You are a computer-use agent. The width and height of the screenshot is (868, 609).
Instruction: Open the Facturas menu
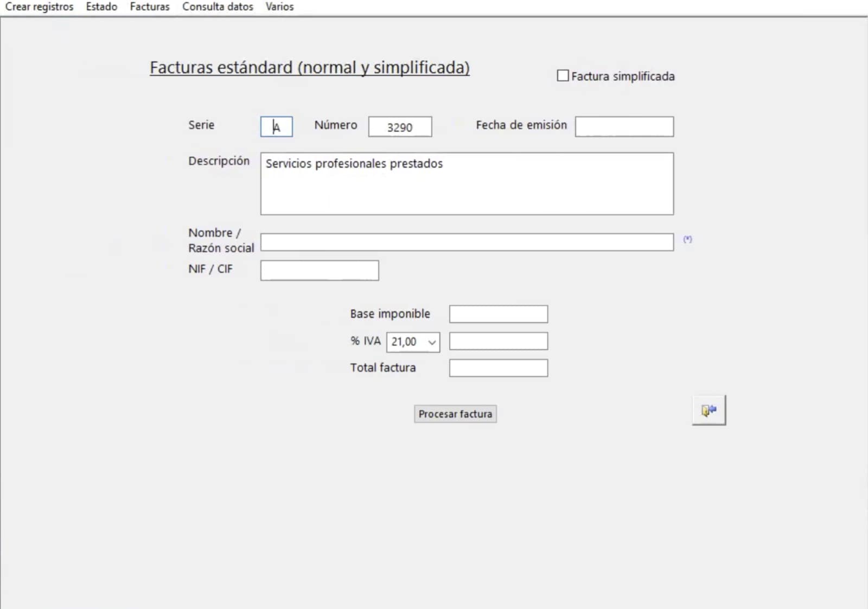pyautogui.click(x=150, y=7)
